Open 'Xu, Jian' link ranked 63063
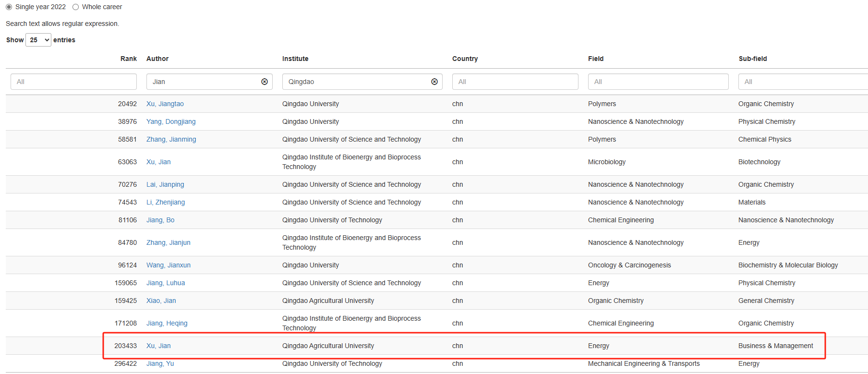The height and width of the screenshot is (374, 868). click(x=158, y=162)
